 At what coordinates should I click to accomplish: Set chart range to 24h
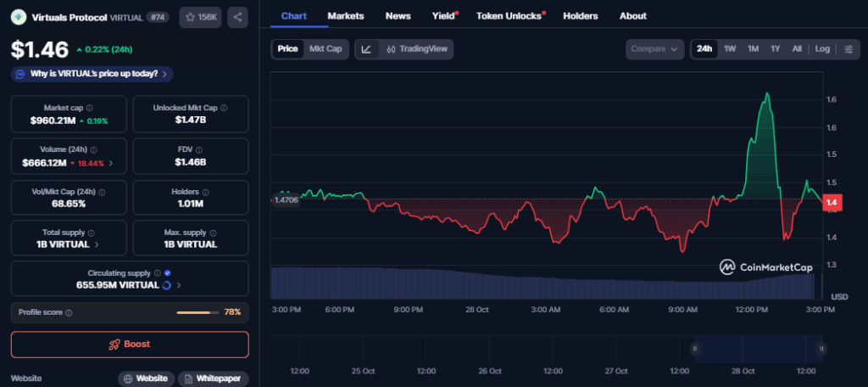coord(704,48)
